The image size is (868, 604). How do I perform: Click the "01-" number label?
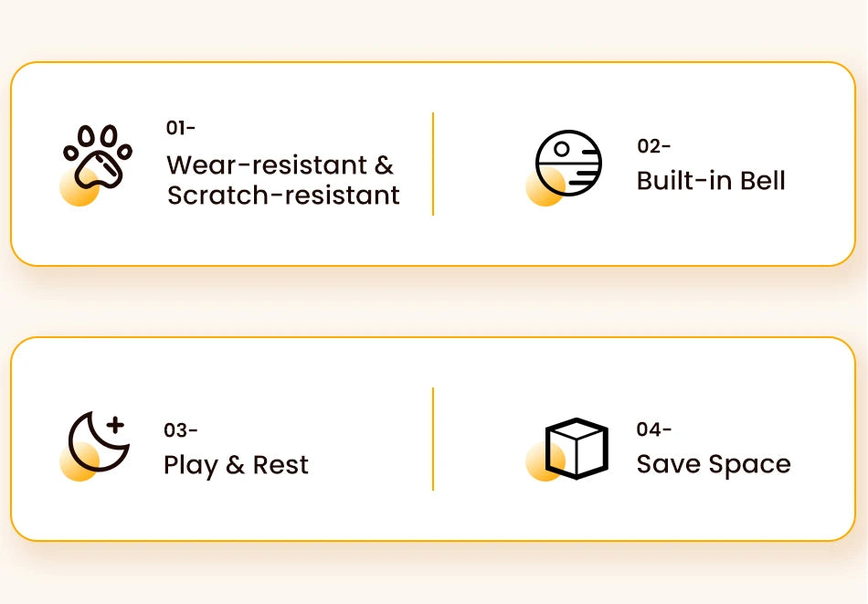181,128
